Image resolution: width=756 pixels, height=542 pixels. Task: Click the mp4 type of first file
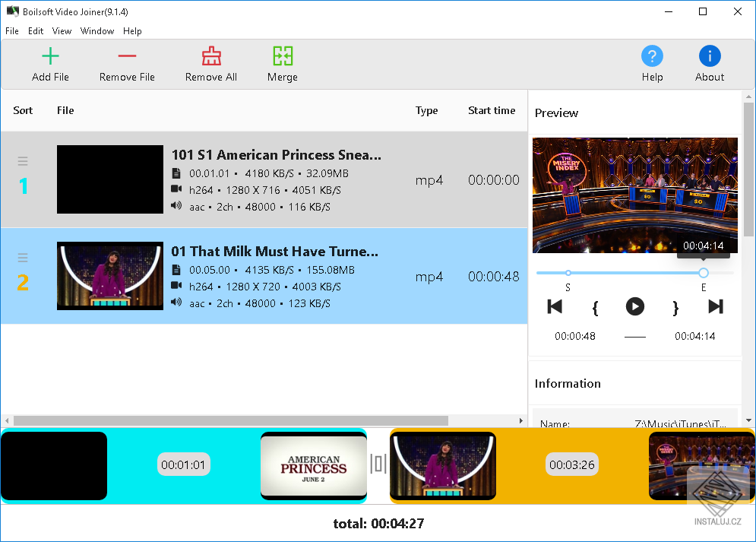pyautogui.click(x=429, y=180)
